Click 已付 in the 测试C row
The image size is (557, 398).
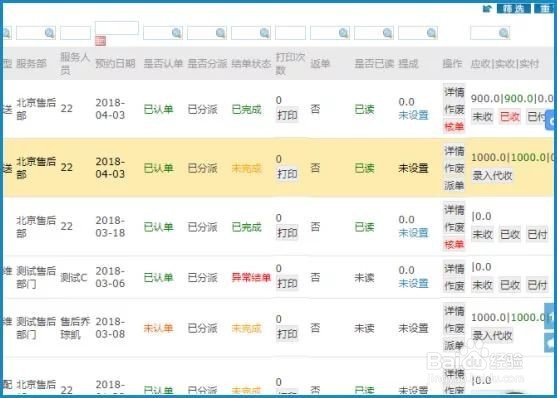[537, 285]
